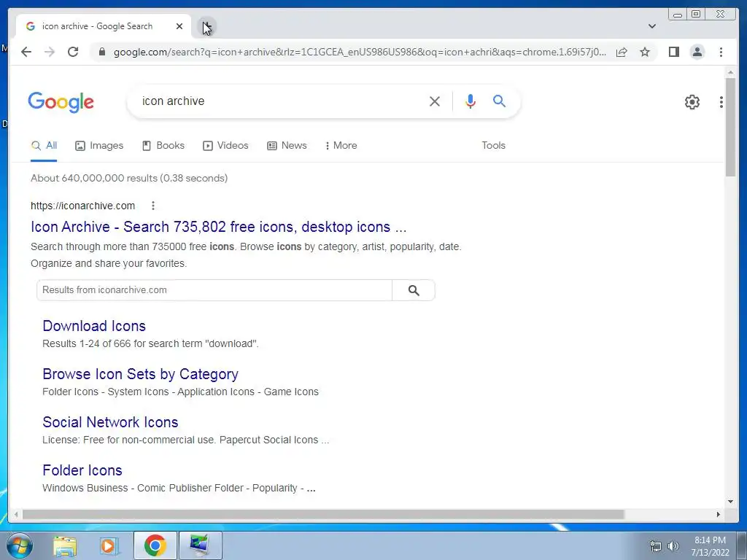Click the vertical scrollbar up arrow
This screenshot has width=747, height=560.
pyautogui.click(x=730, y=72)
